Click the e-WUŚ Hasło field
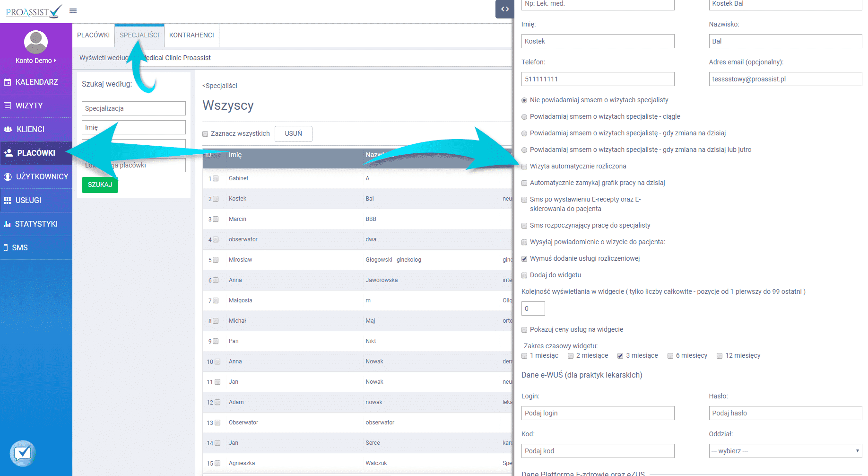This screenshot has width=868, height=476. [x=785, y=413]
